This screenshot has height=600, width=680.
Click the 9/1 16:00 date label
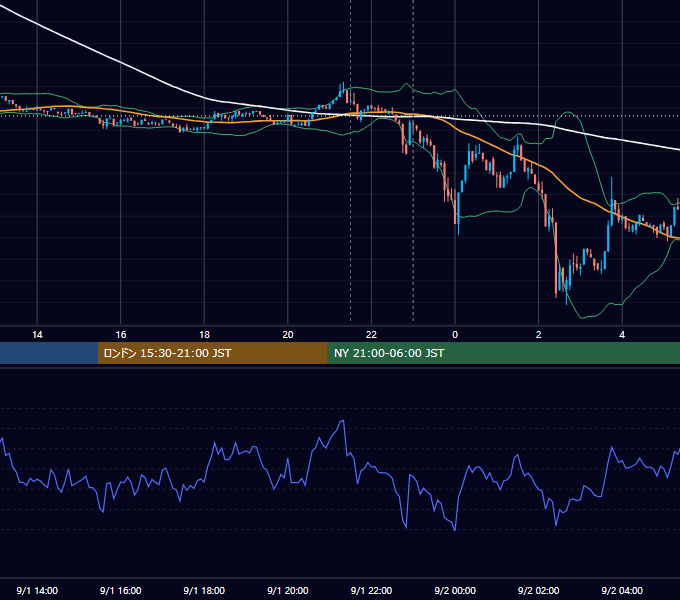pyautogui.click(x=121, y=590)
